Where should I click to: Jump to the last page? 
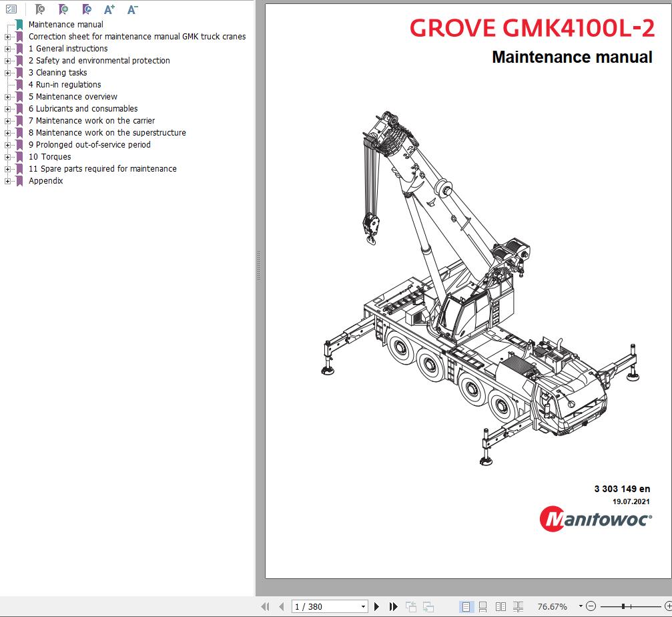[394, 606]
